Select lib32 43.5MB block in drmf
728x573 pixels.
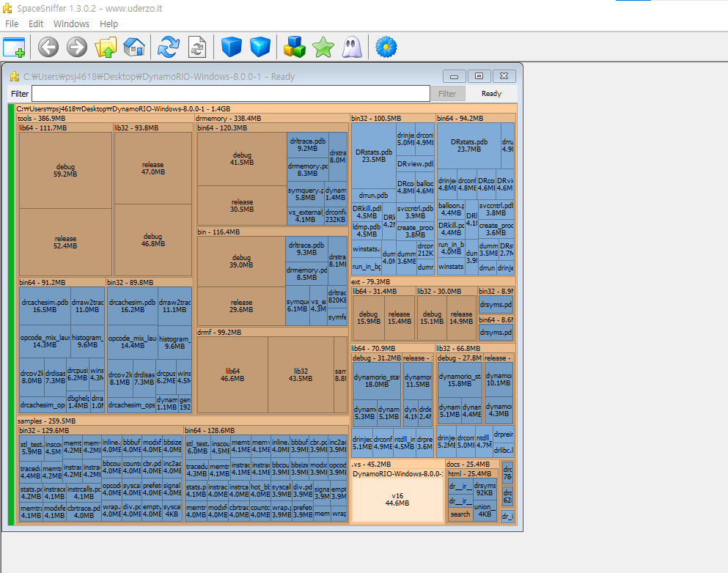pos(301,375)
